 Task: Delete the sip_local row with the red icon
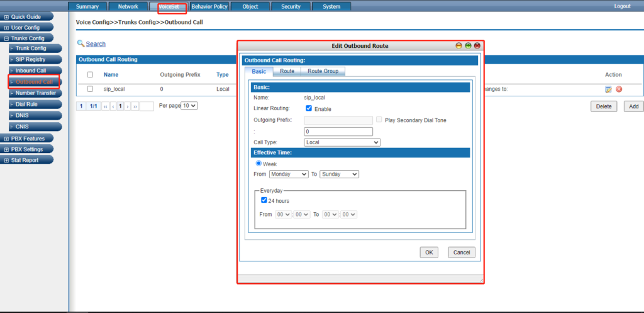coord(619,89)
